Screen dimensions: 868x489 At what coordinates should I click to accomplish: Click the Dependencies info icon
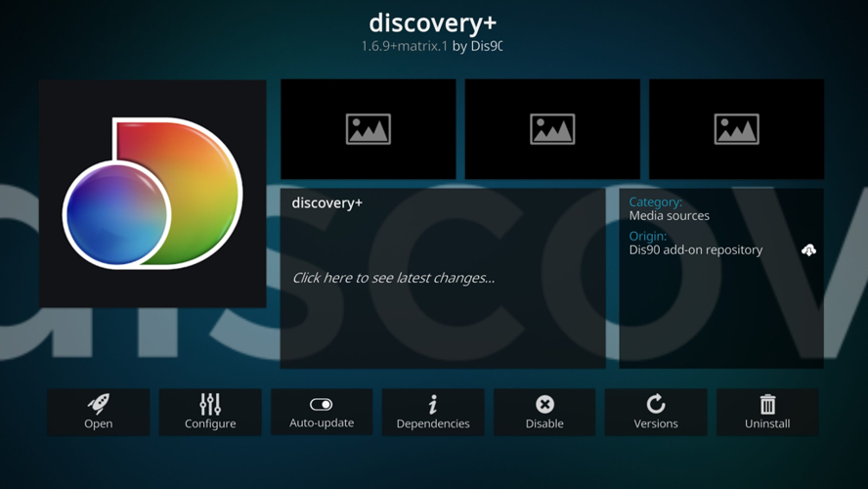433,403
